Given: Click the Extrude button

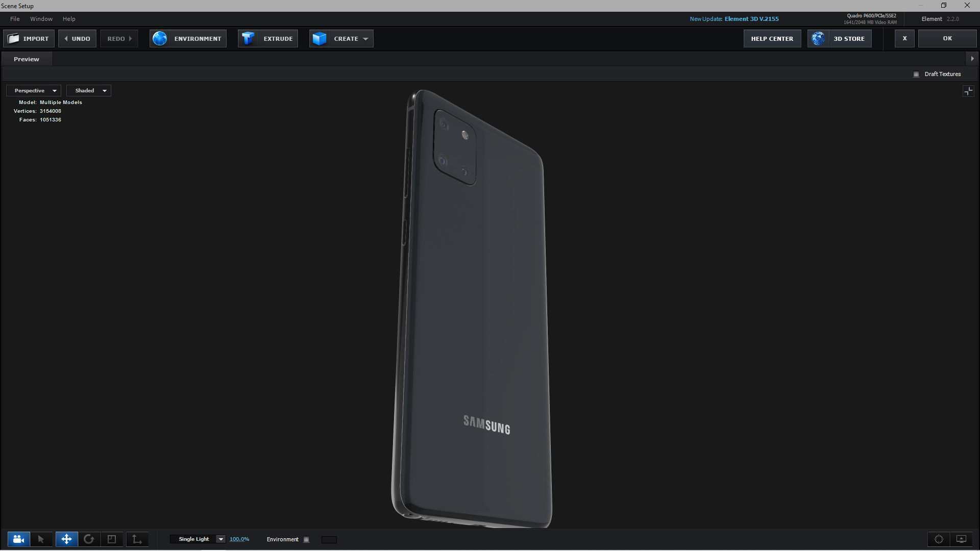Looking at the screenshot, I should click(268, 39).
